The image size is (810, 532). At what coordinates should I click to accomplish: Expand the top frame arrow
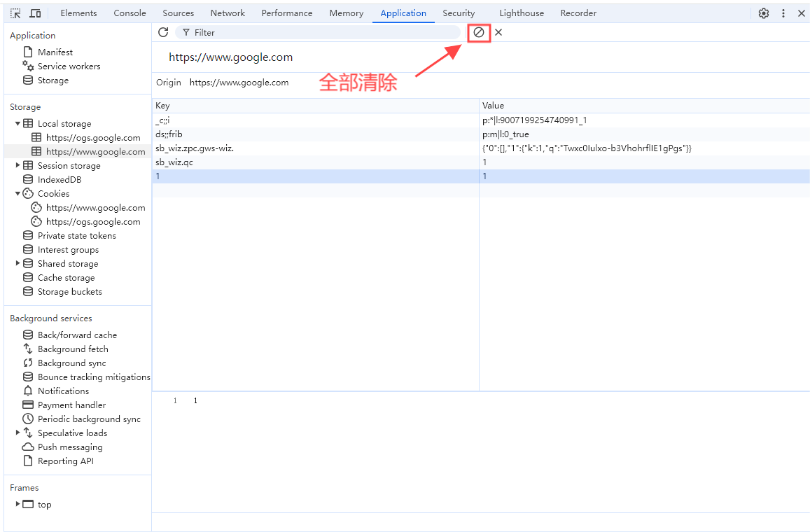[x=18, y=503]
